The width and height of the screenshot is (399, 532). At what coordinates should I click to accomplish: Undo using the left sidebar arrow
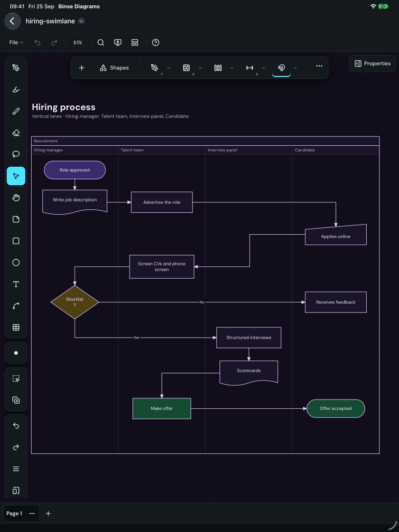click(16, 426)
